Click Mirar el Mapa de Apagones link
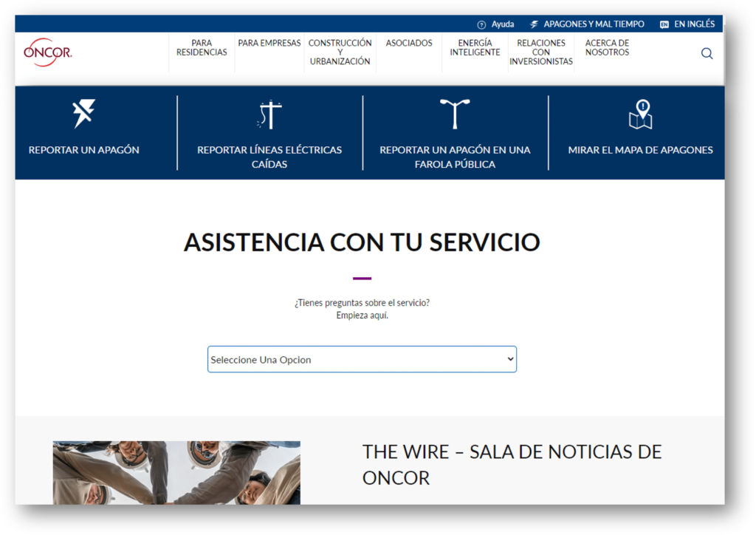Screen dimensions: 756x535 [640, 150]
